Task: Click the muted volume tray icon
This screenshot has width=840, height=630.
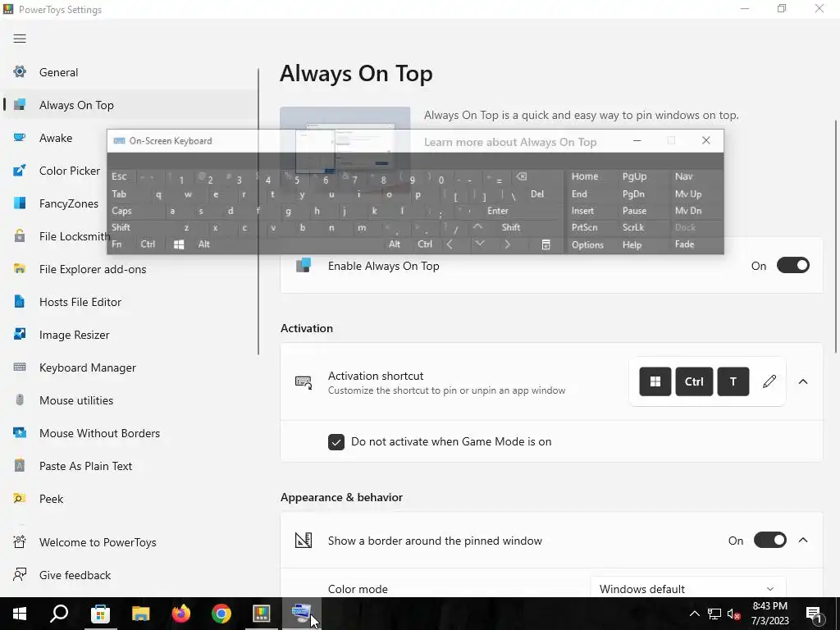Action: click(734, 614)
